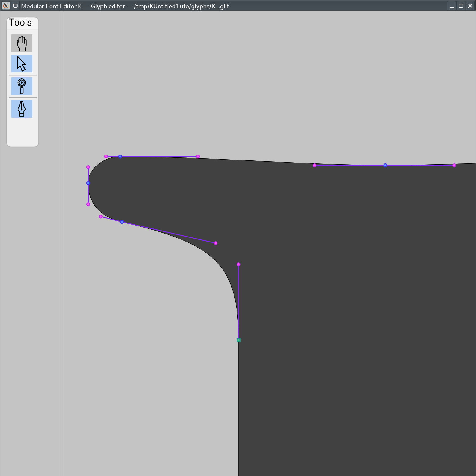The width and height of the screenshot is (476, 476).
Task: Click the lower handle of the leftmost vertical handle pair
Action: [x=88, y=204]
